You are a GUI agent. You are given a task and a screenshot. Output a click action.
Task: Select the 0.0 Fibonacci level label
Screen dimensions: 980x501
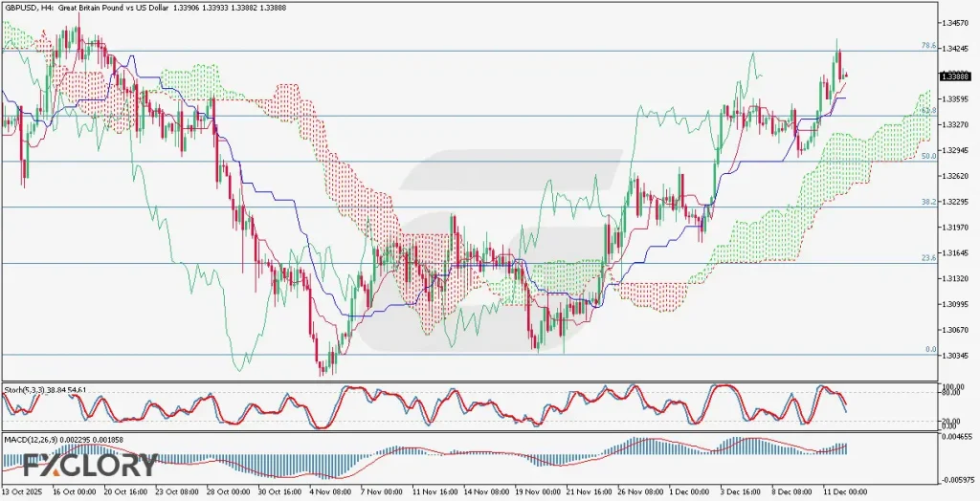pyautogui.click(x=930, y=350)
